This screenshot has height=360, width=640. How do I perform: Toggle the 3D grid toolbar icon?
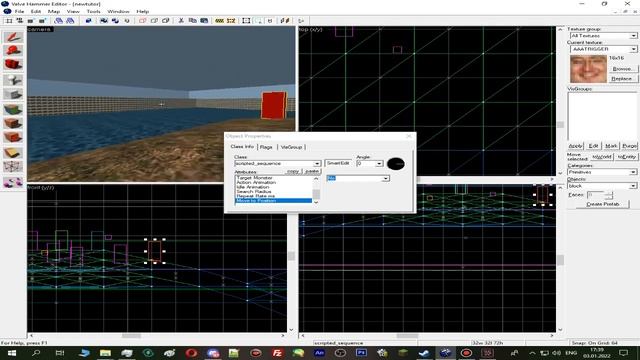(19, 21)
